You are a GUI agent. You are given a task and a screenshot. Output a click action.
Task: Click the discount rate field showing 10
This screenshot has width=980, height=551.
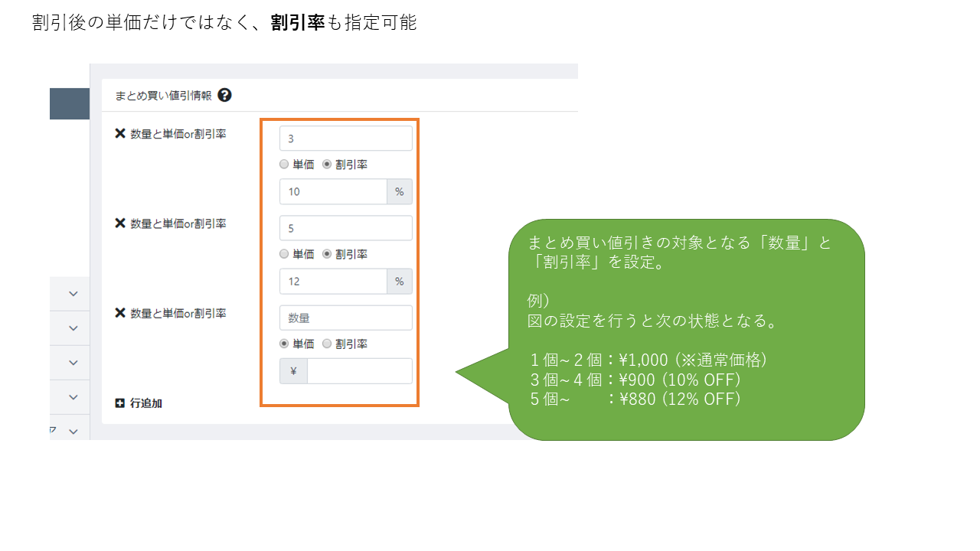333,192
